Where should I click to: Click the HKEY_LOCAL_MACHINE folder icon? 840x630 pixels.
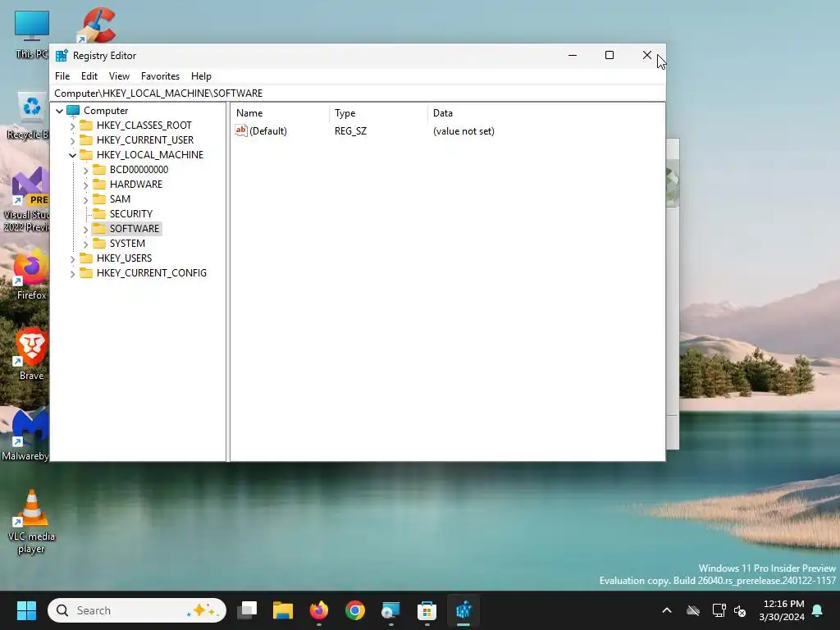click(85, 155)
